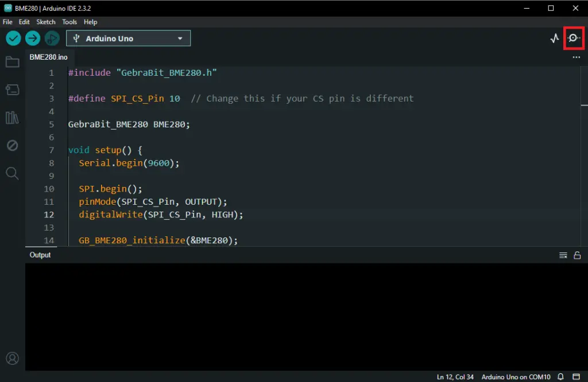Open the Boards Manager panel
The image size is (588, 382).
coord(13,90)
